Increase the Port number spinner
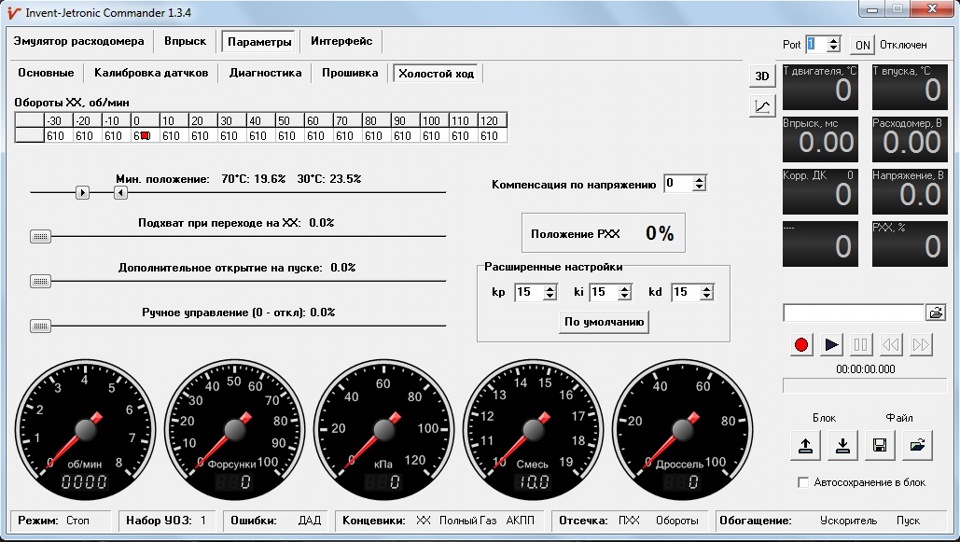Image resolution: width=960 pixels, height=542 pixels. point(833,40)
